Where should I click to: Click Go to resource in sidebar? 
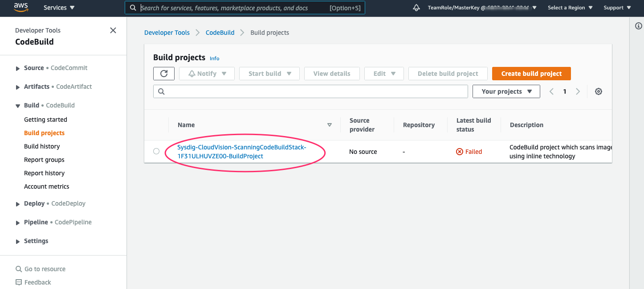tap(41, 269)
